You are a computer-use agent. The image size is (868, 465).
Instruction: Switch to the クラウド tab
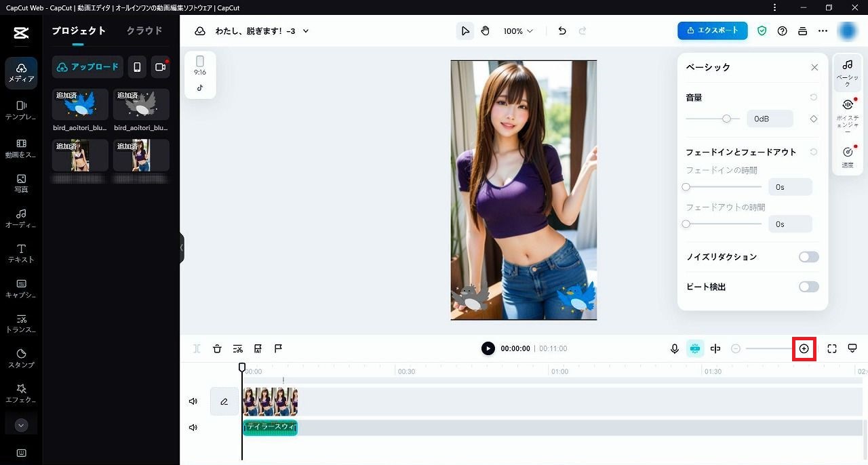coord(144,31)
